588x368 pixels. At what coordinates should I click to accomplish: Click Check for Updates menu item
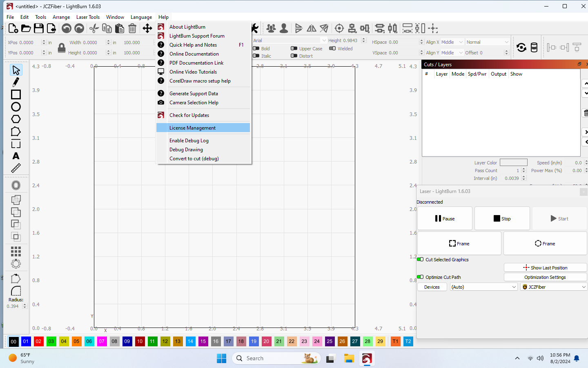pyautogui.click(x=203, y=115)
